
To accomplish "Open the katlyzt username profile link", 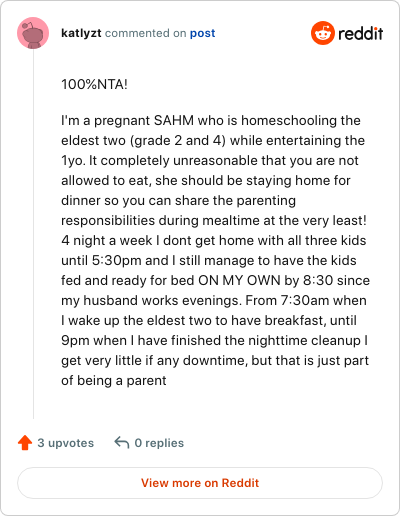I will pyautogui.click(x=81, y=33).
